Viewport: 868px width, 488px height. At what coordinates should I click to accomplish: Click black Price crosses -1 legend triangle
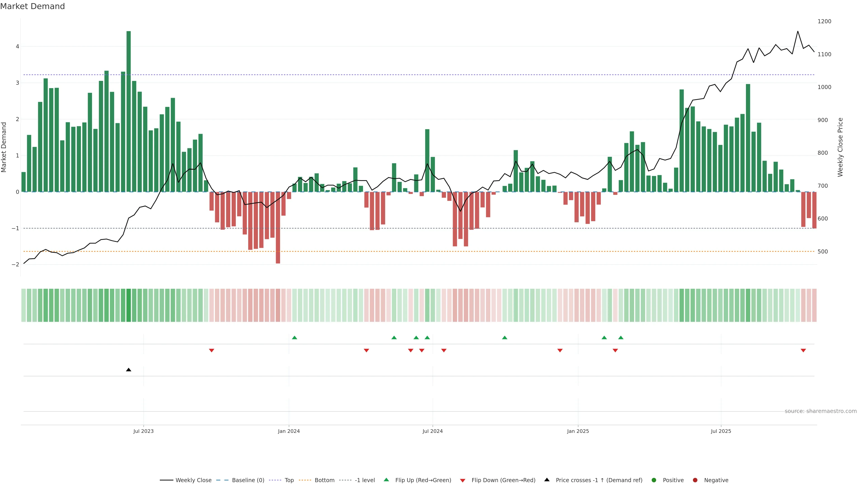coord(547,480)
